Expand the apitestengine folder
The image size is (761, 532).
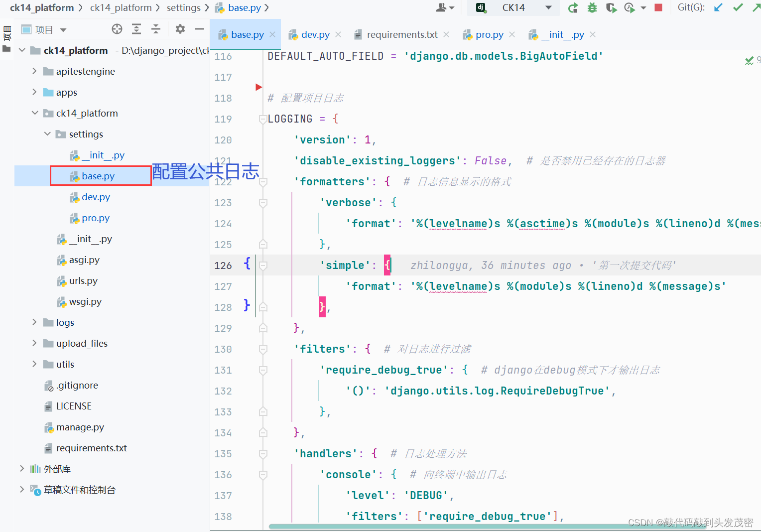coord(34,71)
